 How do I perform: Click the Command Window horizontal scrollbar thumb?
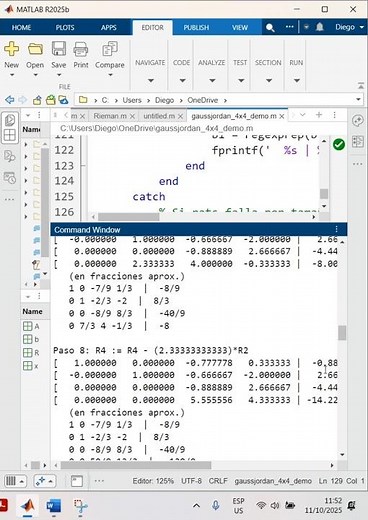136,465
